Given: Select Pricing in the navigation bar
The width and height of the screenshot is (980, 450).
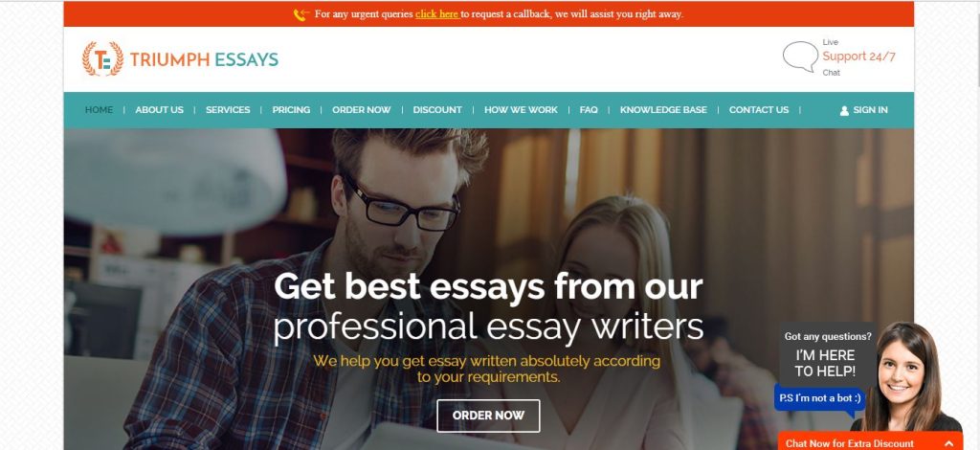Looking at the screenshot, I should click(x=291, y=109).
